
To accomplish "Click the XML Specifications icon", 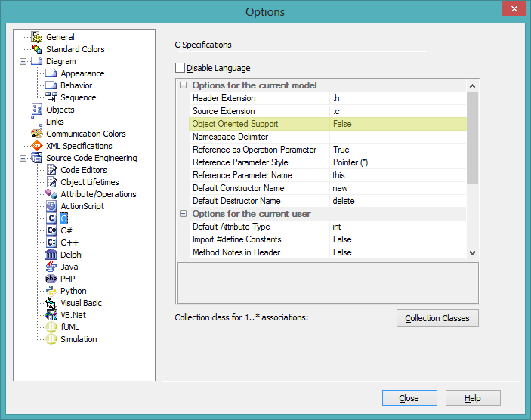I will pos(37,146).
